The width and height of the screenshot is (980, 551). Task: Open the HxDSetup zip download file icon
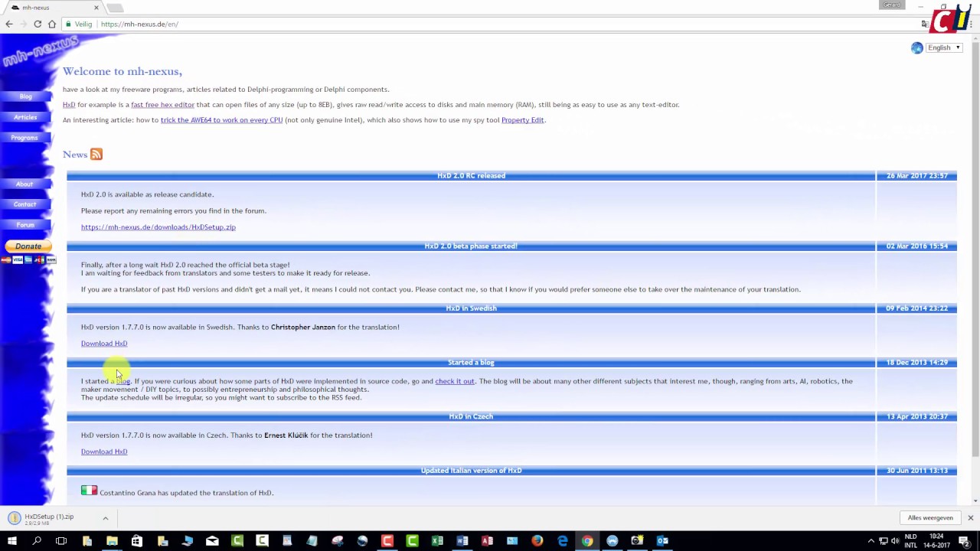pyautogui.click(x=14, y=518)
